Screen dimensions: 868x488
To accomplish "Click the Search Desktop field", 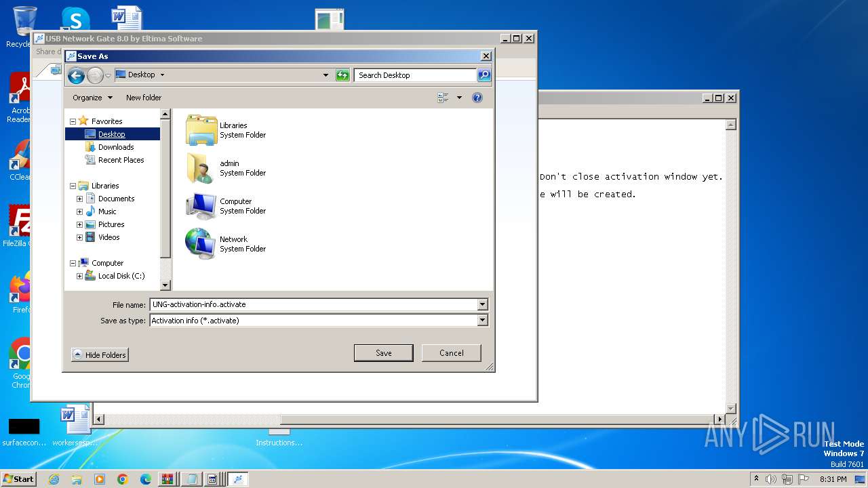I will click(415, 75).
